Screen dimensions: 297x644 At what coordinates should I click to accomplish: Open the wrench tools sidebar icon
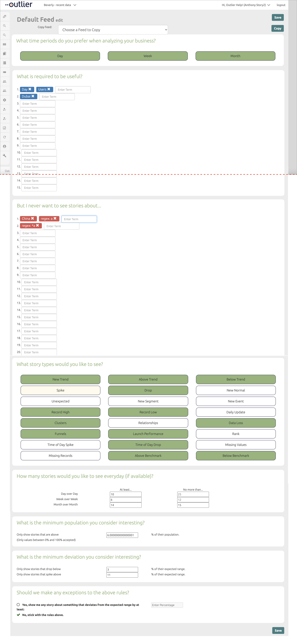[5, 156]
